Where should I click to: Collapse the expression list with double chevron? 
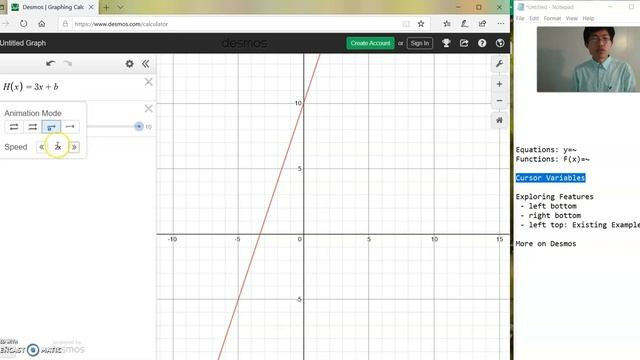145,64
